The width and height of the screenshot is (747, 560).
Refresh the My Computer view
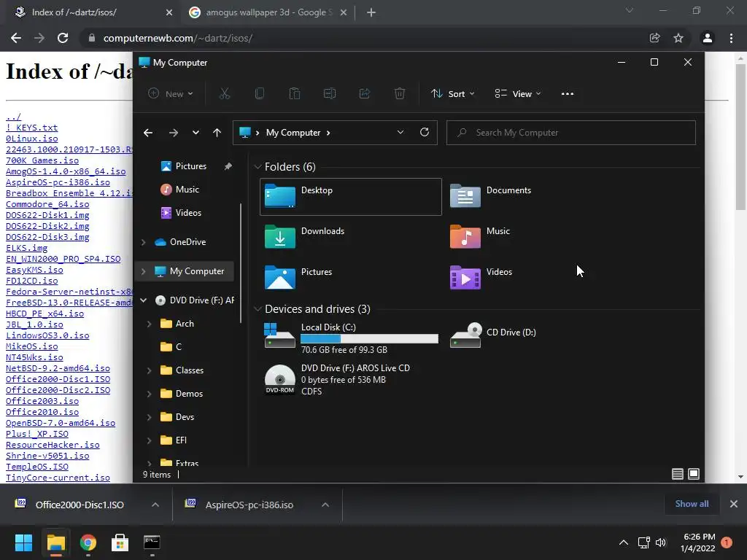coord(425,133)
